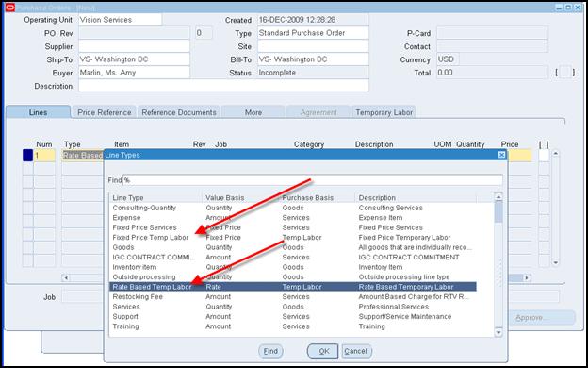
Task: Click the Status field showing Incomplete
Action: (x=313, y=73)
